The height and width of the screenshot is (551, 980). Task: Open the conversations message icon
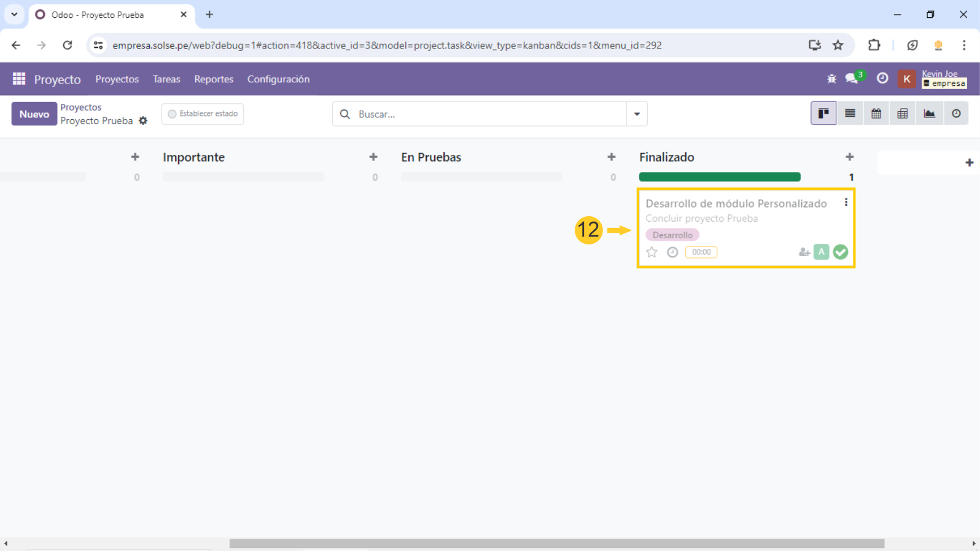point(852,79)
